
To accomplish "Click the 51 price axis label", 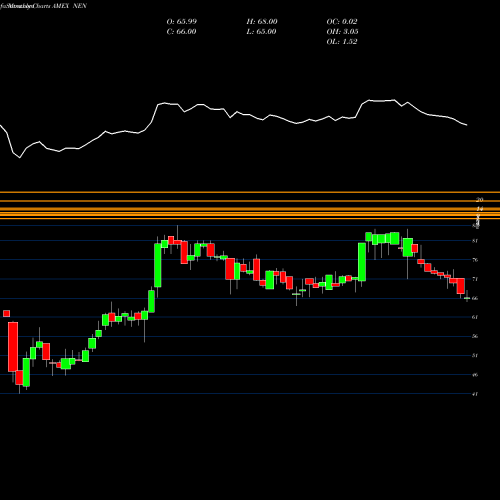I will pyautogui.click(x=475, y=355).
